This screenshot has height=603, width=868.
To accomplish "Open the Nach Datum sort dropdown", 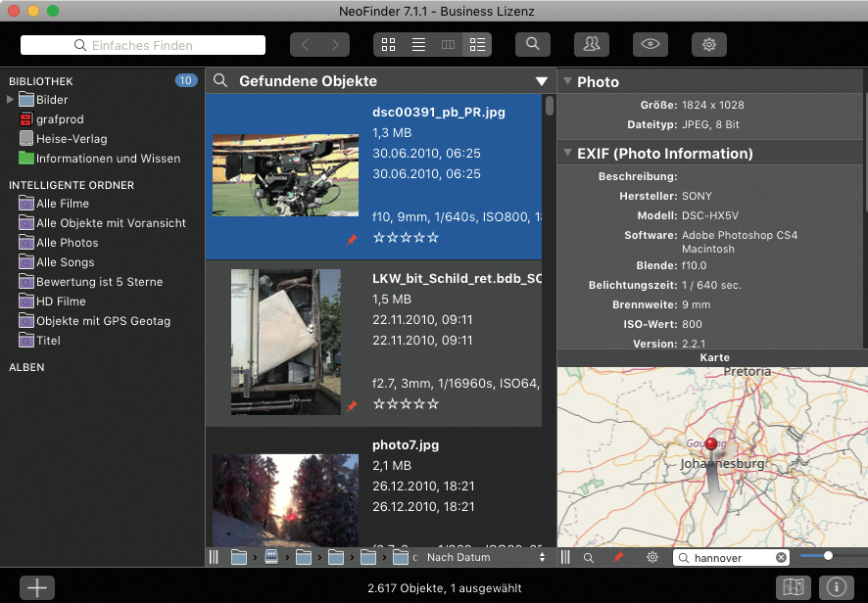I will click(486, 557).
